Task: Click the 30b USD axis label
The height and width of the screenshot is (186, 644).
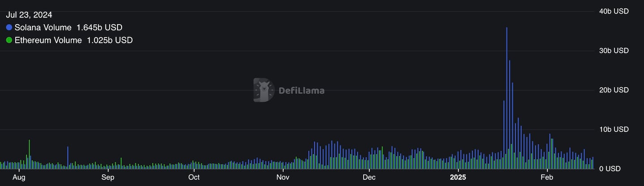Action: pos(614,51)
